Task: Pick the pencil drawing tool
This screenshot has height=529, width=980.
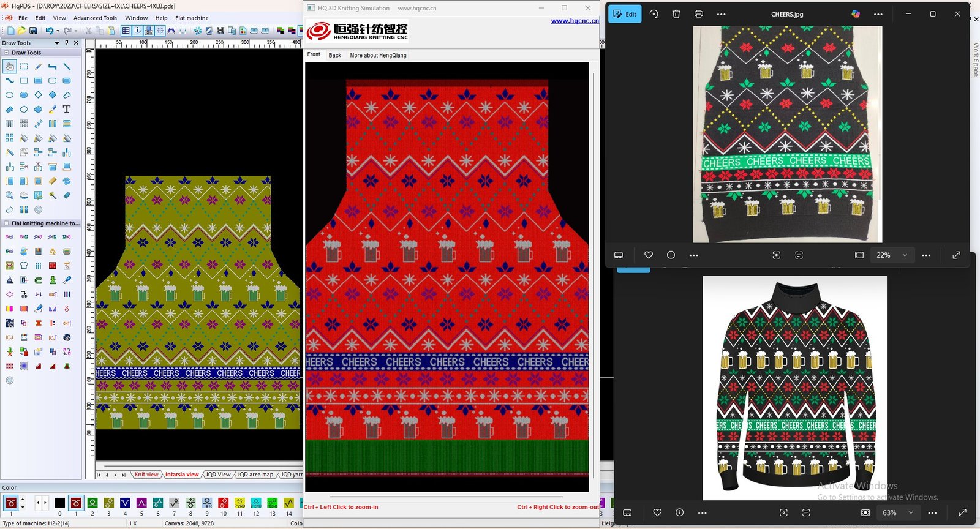Action: click(x=38, y=66)
